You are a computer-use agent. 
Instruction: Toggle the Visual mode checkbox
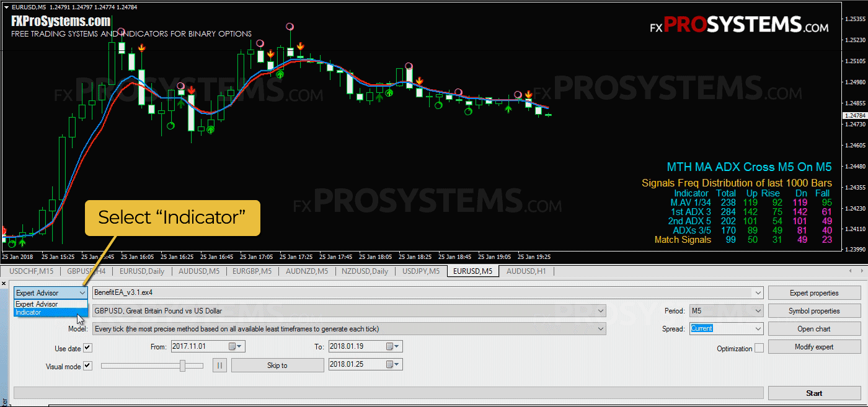tap(87, 365)
